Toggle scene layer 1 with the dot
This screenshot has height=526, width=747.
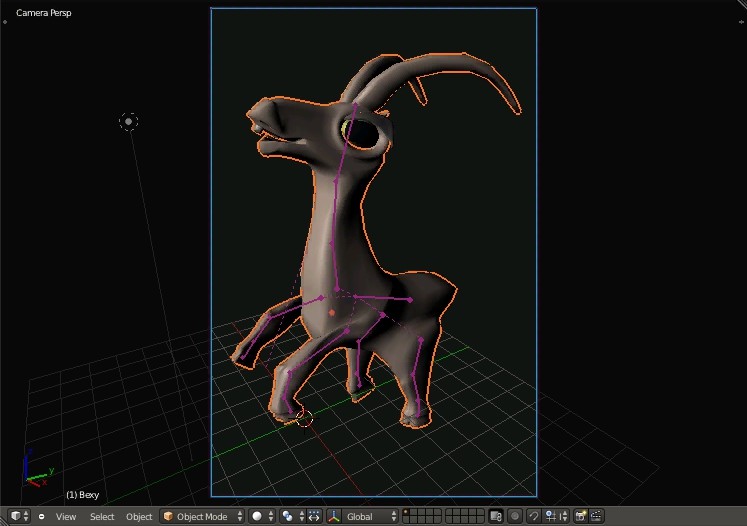406,513
